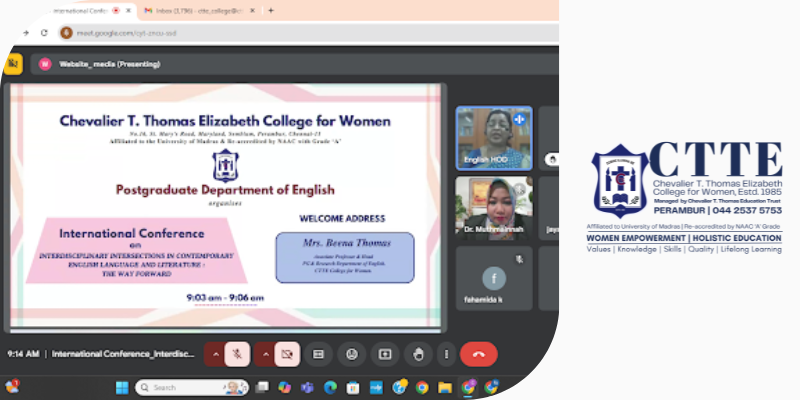Image resolution: width=800 pixels, height=400 pixels.
Task: Open the blue app icon after Store
Action: click(x=377, y=387)
